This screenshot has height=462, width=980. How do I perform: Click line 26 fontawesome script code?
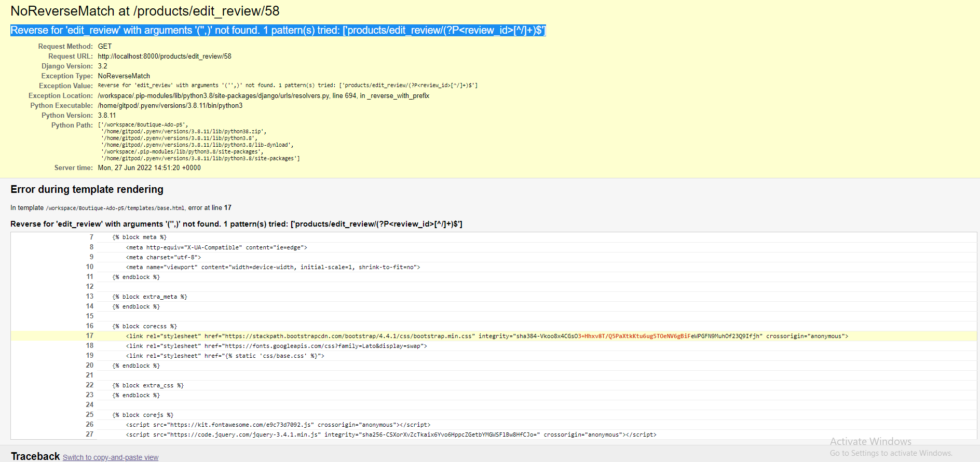(x=278, y=425)
